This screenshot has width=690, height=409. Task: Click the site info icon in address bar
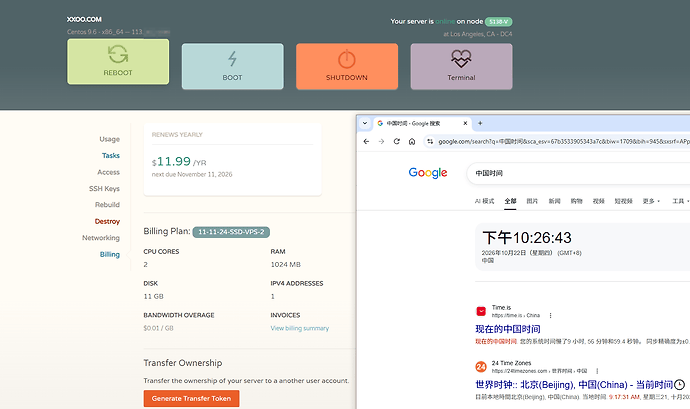click(430, 141)
